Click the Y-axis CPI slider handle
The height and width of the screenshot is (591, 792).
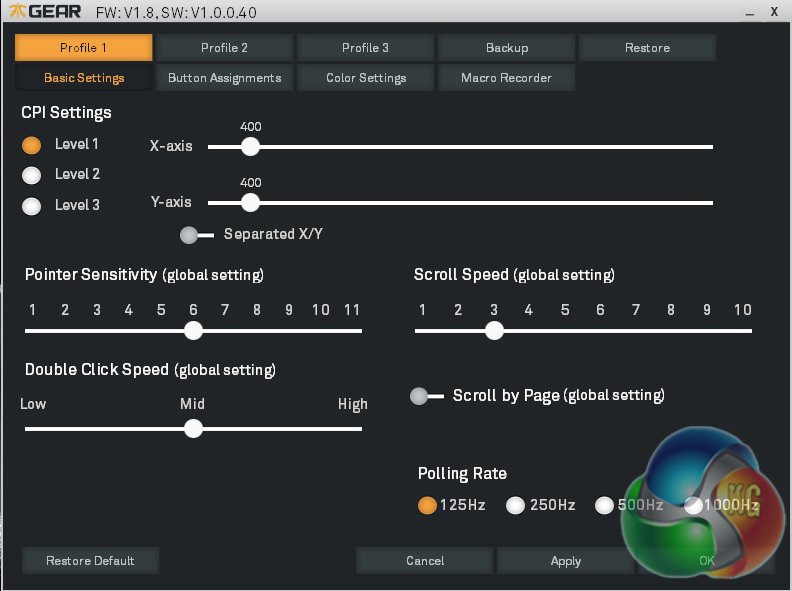250,203
